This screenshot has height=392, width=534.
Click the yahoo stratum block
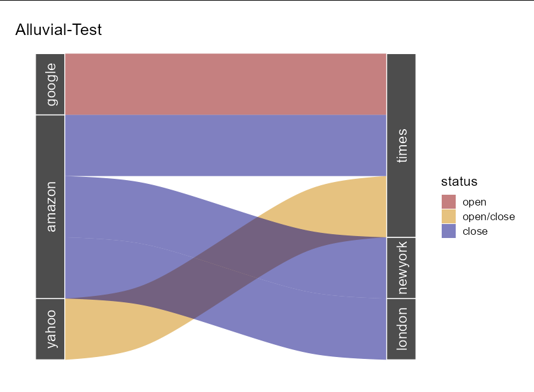[x=50, y=329]
